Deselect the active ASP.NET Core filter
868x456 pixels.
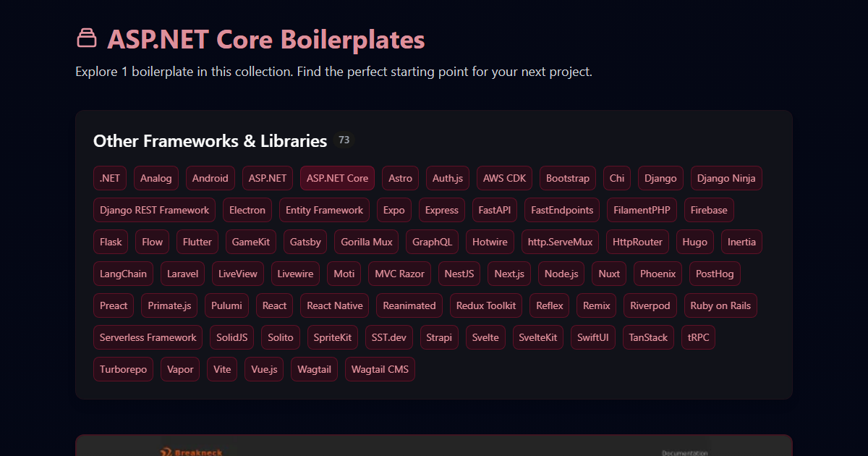coord(337,177)
